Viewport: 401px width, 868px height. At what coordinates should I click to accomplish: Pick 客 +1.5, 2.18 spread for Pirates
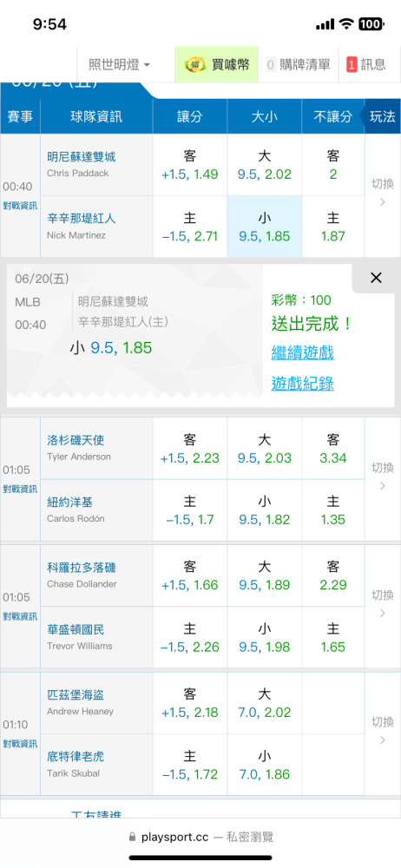[190, 703]
